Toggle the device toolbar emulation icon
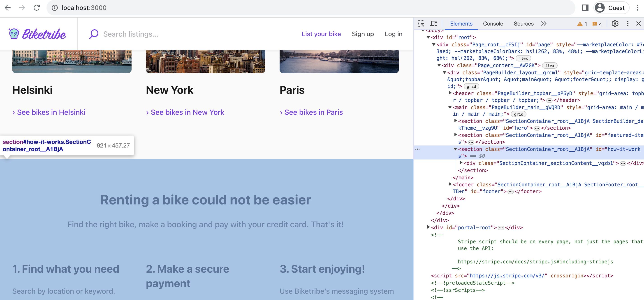 click(x=434, y=23)
